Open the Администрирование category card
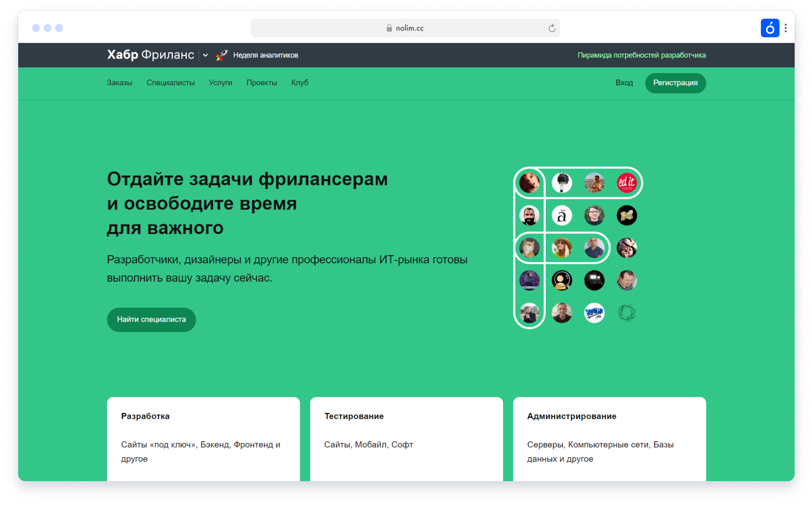 609,439
